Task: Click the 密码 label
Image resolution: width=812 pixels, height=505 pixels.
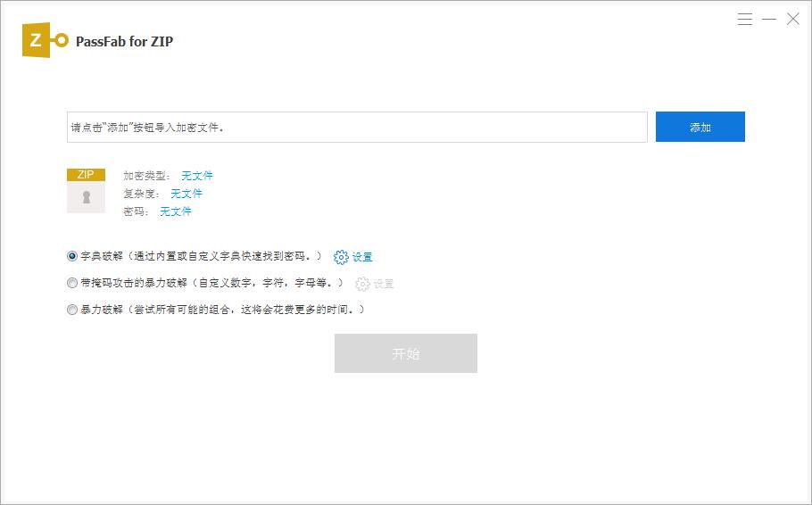Action: (137, 211)
